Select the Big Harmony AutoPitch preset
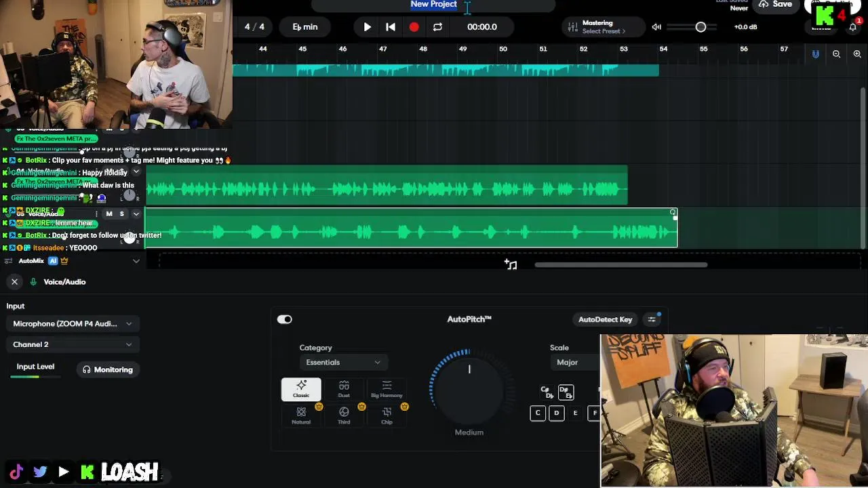 387,390
